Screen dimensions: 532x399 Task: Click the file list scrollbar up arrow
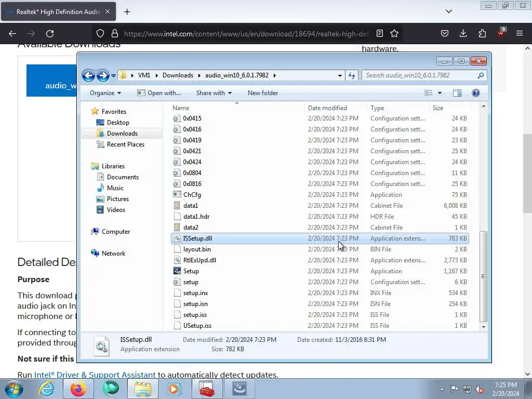click(484, 106)
